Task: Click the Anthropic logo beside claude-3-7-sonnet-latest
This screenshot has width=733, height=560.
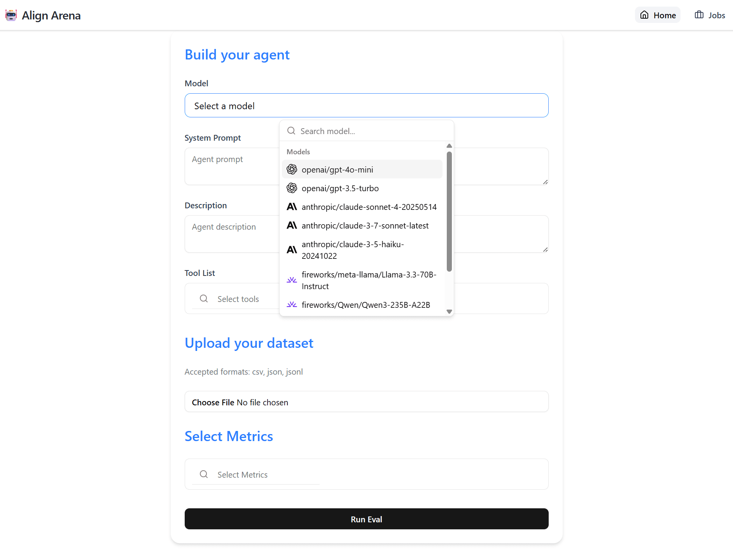Action: [x=292, y=225]
